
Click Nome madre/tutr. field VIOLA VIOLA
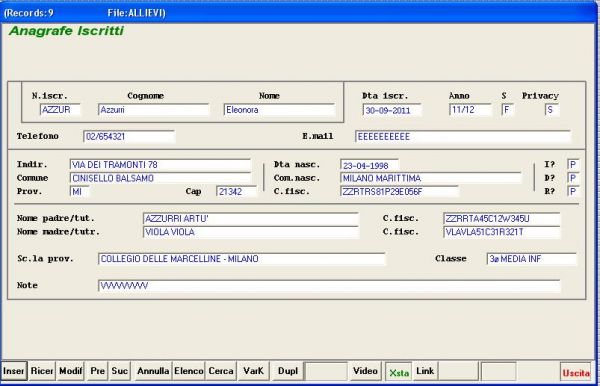pos(251,232)
